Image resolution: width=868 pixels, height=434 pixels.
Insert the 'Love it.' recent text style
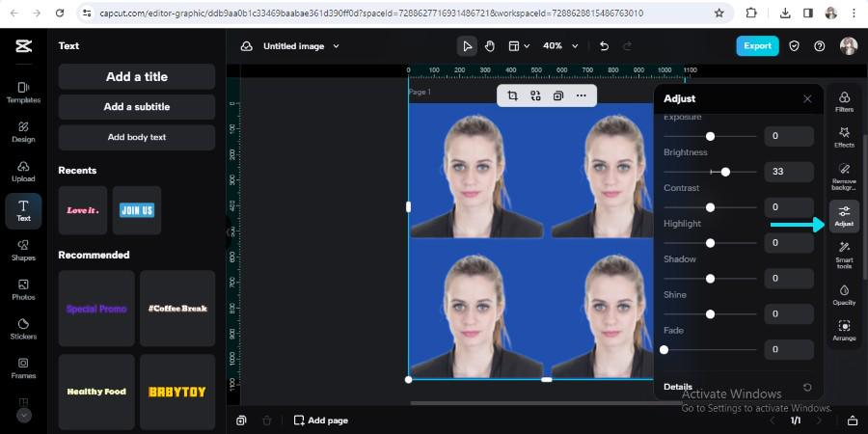coord(83,210)
